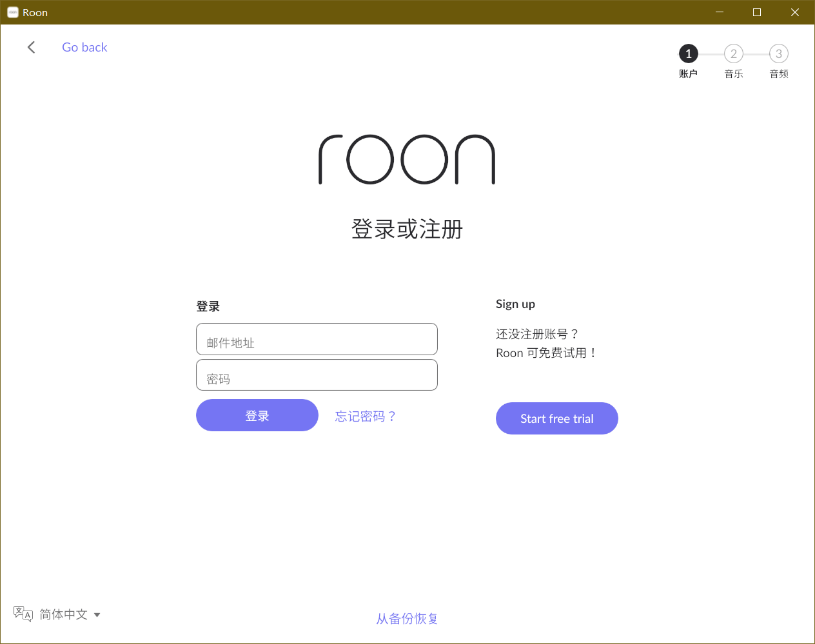Open the 简体中文 language selector

coord(63,614)
